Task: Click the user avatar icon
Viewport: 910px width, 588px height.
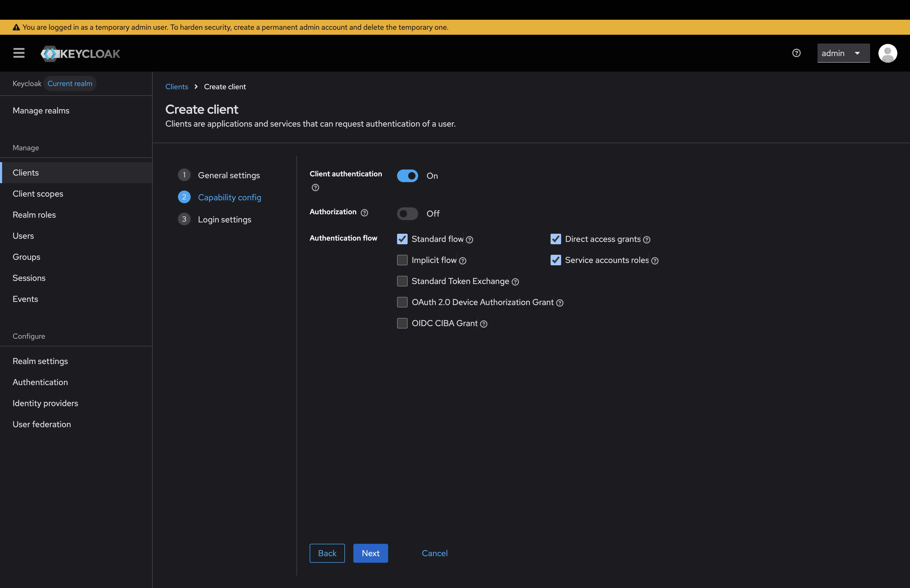Action: click(887, 53)
